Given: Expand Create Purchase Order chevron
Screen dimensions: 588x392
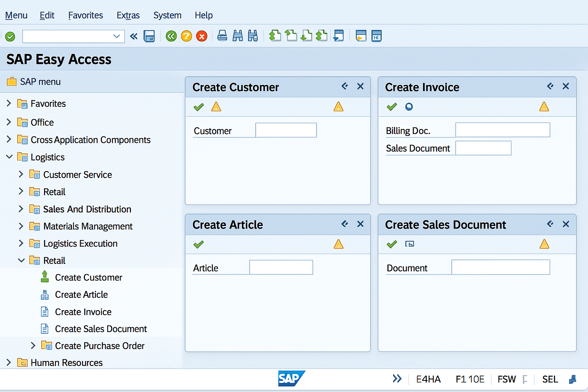Looking at the screenshot, I should click(x=33, y=345).
